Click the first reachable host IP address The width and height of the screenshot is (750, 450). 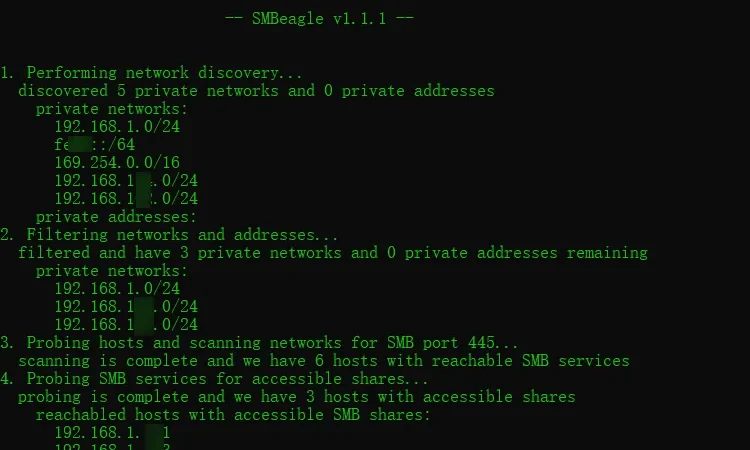pyautogui.click(x=112, y=433)
